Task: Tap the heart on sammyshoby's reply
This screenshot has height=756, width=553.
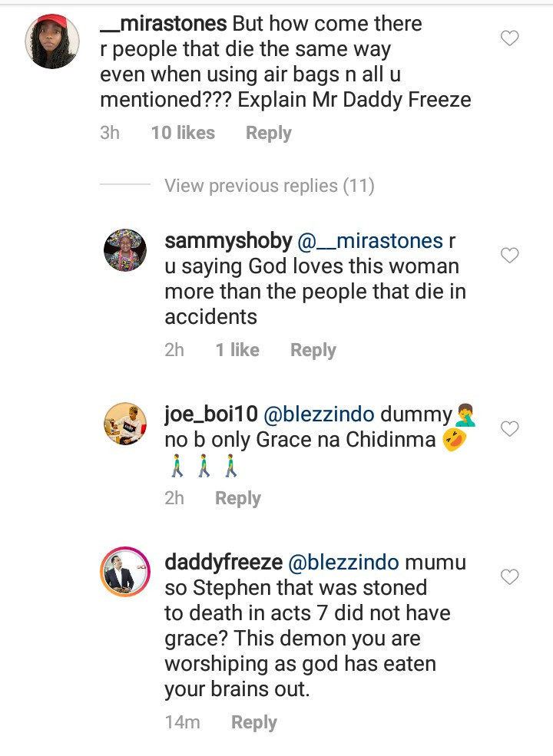Action: click(510, 255)
